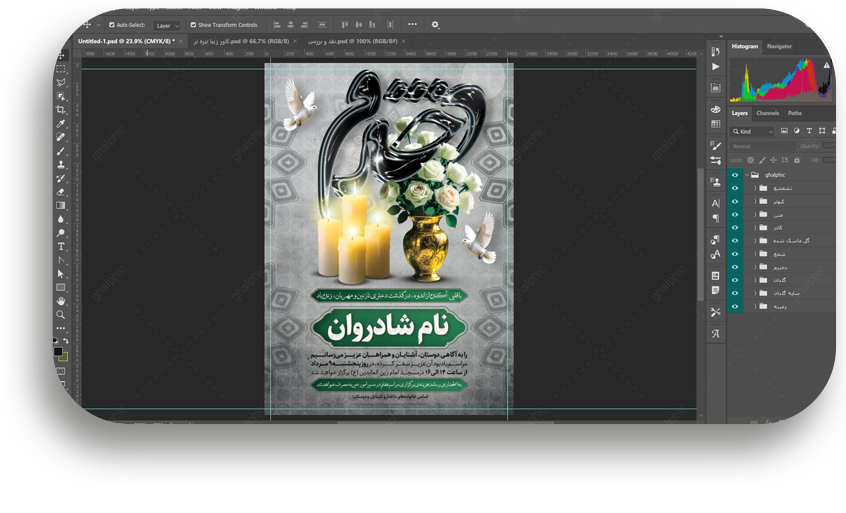The height and width of the screenshot is (513, 846).
Task: Select the Clone Stamp tool
Action: [61, 164]
